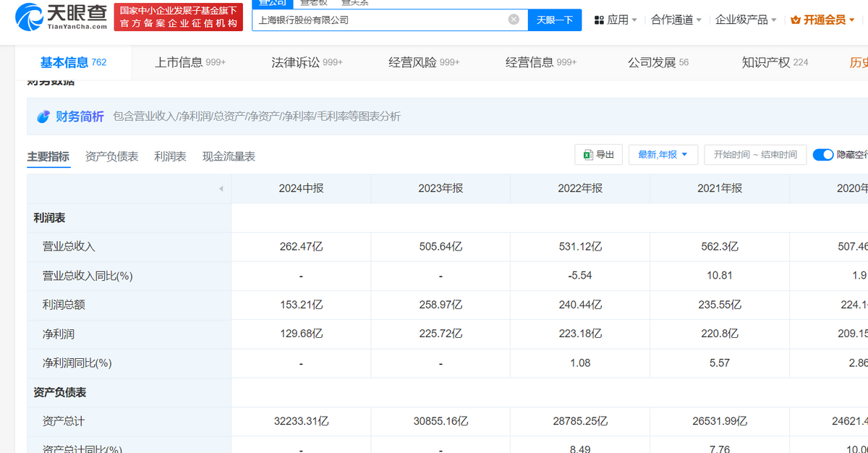The height and width of the screenshot is (453, 868).
Task: Open the 公司发展 tab
Action: pos(658,62)
